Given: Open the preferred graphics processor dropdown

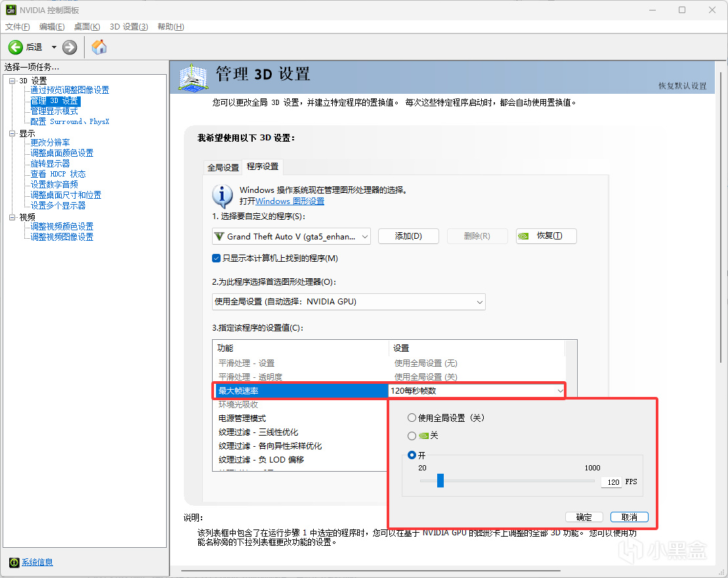Looking at the screenshot, I should pyautogui.click(x=349, y=302).
